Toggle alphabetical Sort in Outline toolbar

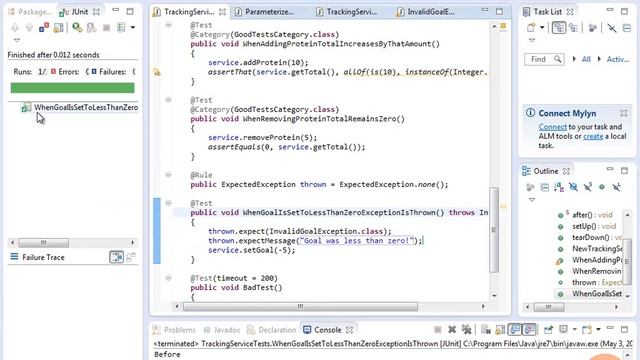(559, 187)
